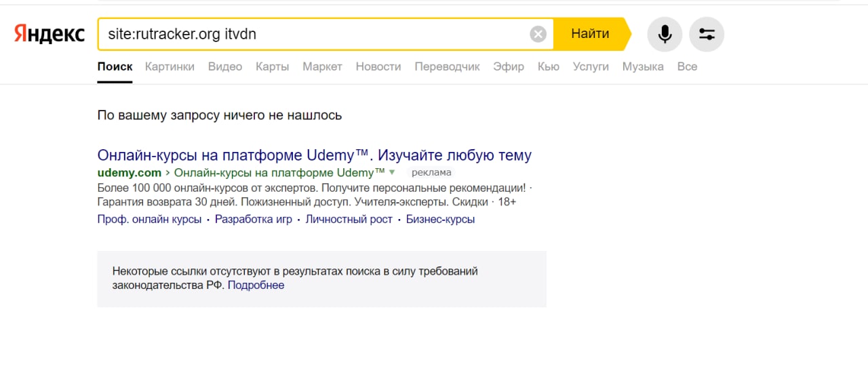
Task: Go to the Услуги tab
Action: [x=591, y=66]
